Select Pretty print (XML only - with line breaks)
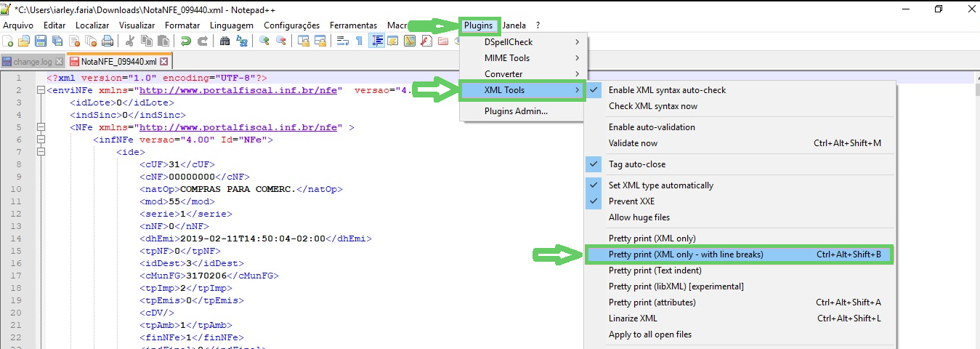The width and height of the screenshot is (980, 349). tap(740, 254)
